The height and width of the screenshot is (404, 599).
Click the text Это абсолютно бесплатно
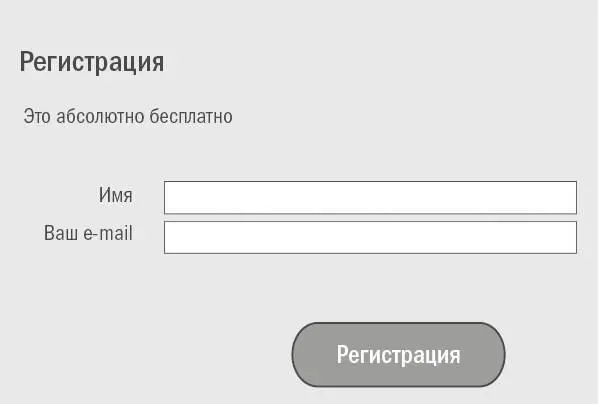(128, 116)
